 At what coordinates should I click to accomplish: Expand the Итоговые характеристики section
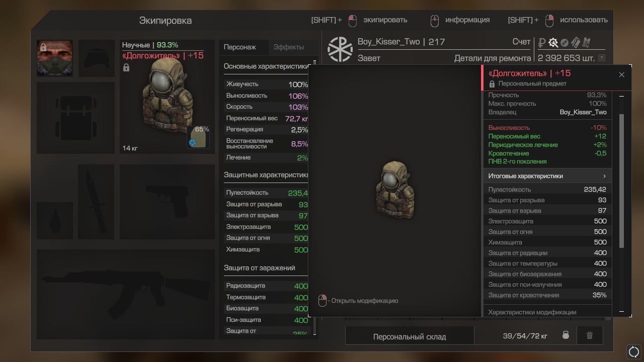547,176
